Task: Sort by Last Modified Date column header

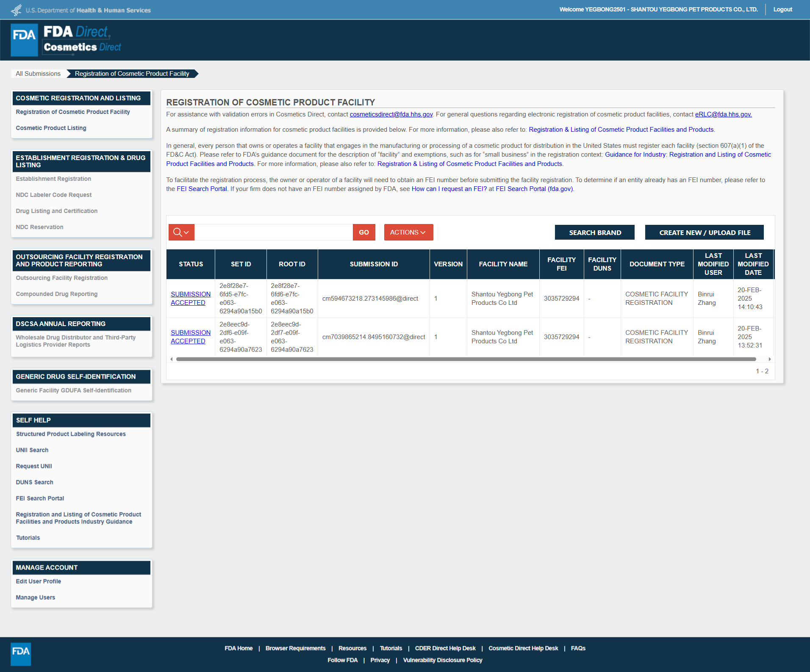Action: (753, 264)
